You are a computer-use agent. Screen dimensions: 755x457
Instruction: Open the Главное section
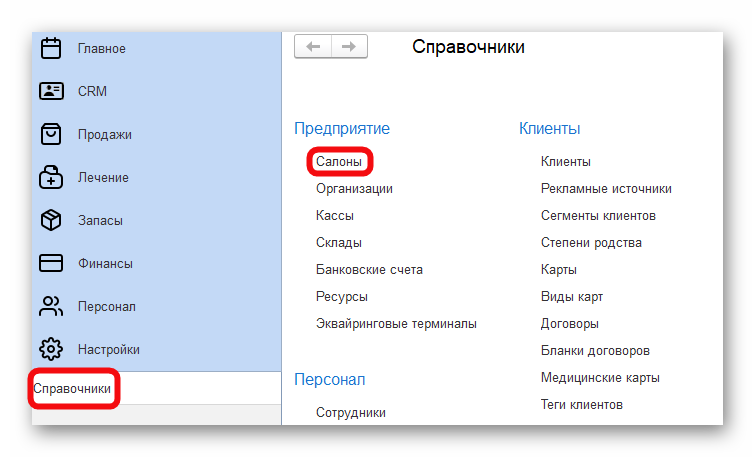(102, 49)
